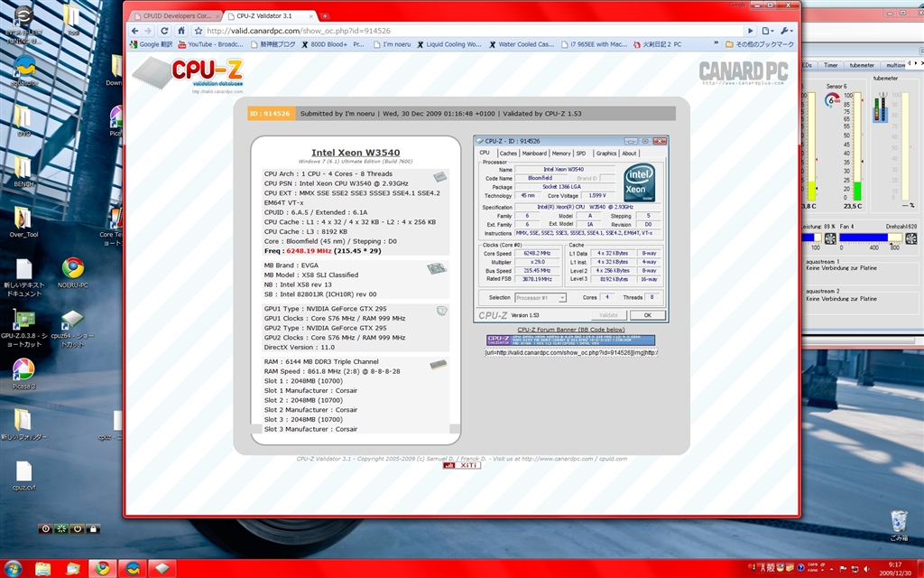Open EVGA E-LEET Tuning desktop shortcut
Screen dimensions: 924x578
click(x=23, y=24)
